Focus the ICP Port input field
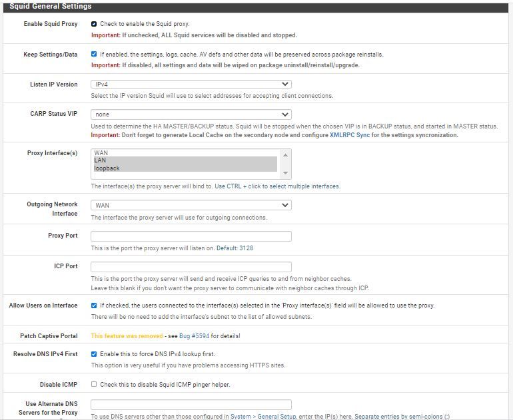The height and width of the screenshot is (420, 513). pos(191,267)
